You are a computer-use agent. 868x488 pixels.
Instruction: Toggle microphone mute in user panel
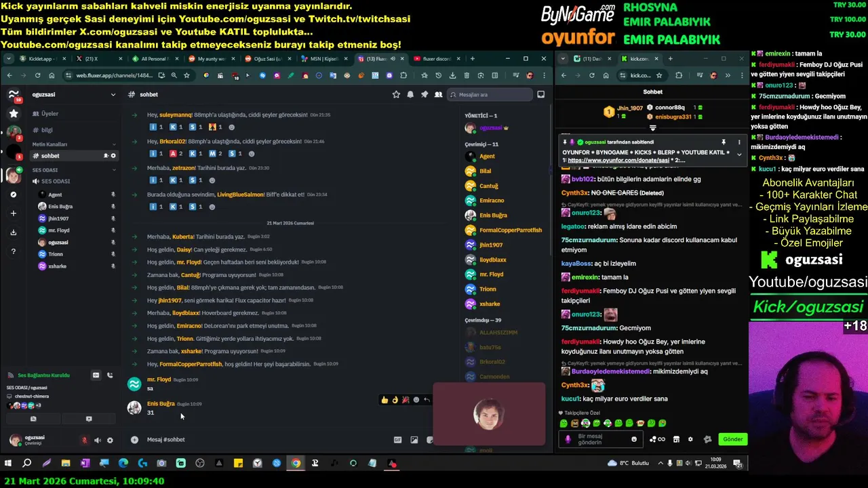tap(84, 440)
